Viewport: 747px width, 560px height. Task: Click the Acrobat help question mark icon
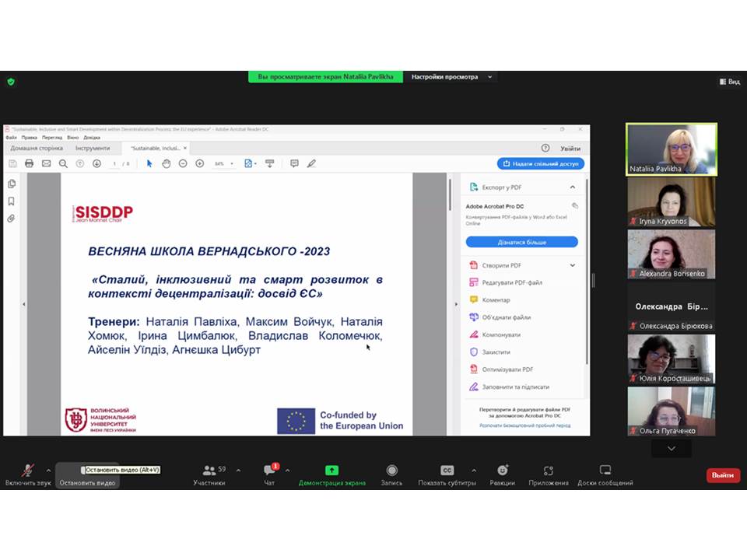pos(545,148)
